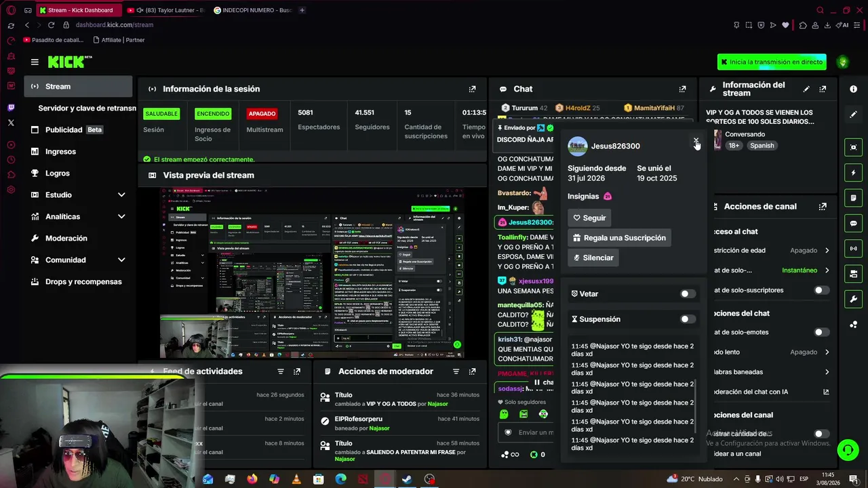Pop out the Chat panel

point(683,89)
